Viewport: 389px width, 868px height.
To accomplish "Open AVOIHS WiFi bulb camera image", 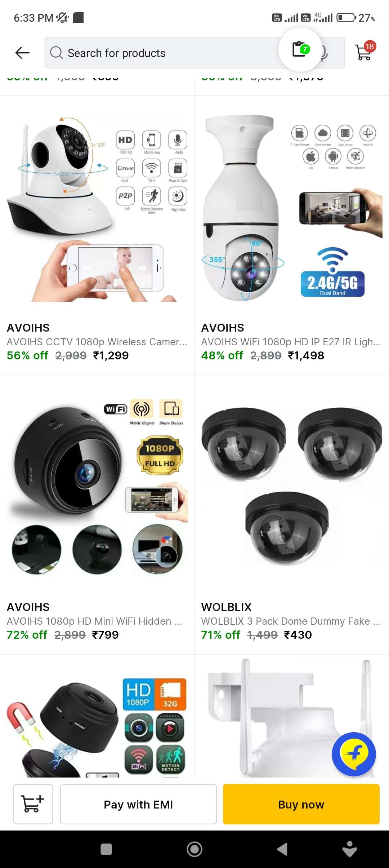I will coord(292,208).
